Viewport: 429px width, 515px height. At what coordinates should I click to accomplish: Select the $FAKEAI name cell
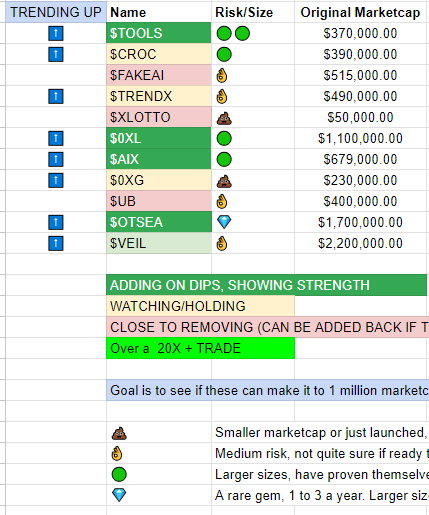pos(159,75)
